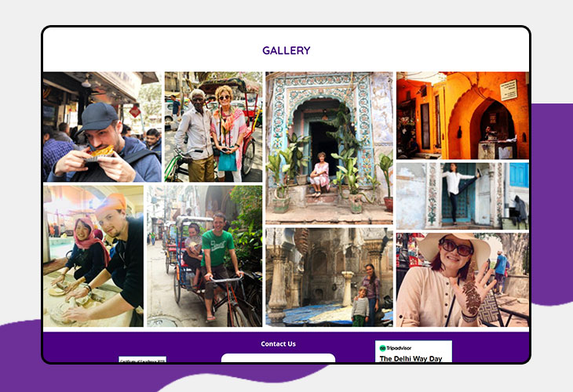Click the Certificate of Excellence badge
The width and height of the screenshot is (573, 392).
[x=142, y=359]
